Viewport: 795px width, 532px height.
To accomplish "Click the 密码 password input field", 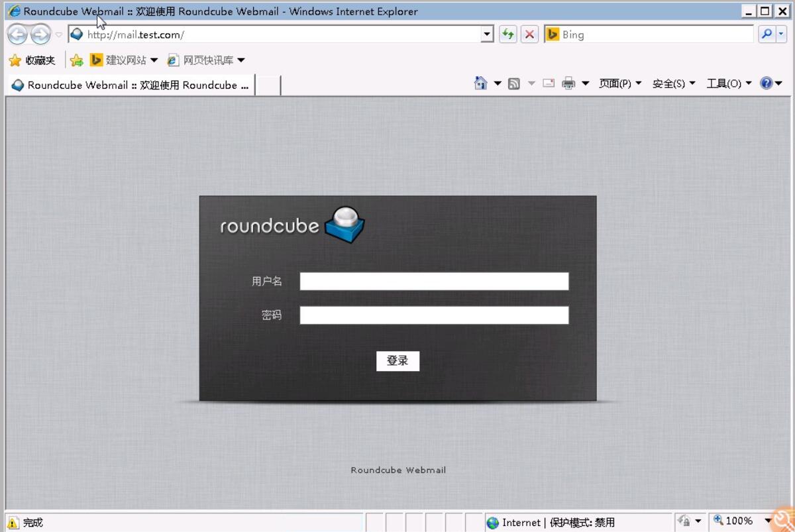I will [434, 315].
